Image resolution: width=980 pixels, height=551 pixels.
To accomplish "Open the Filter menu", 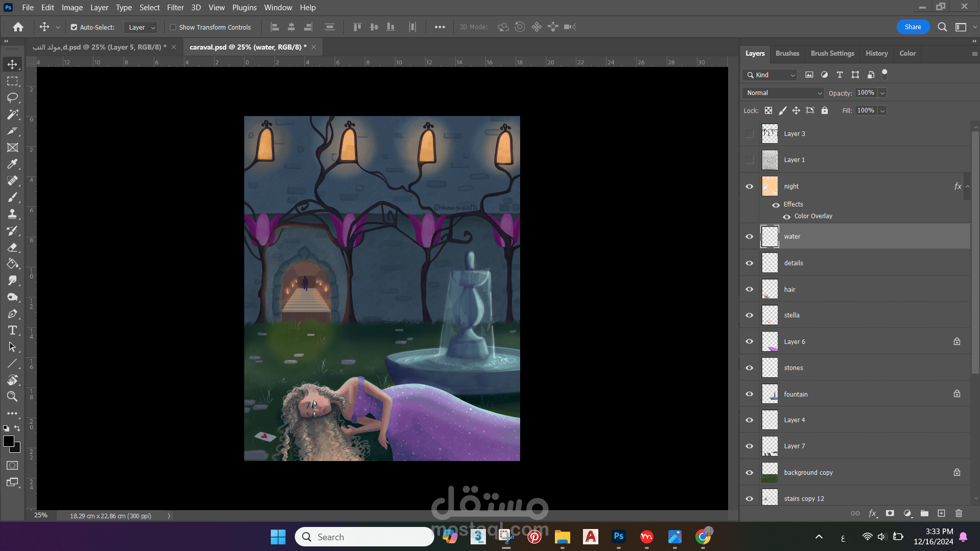I will coord(175,8).
